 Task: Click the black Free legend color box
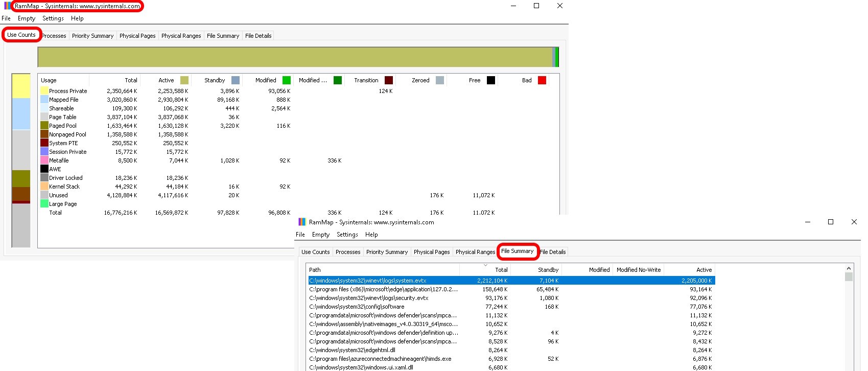tap(491, 80)
